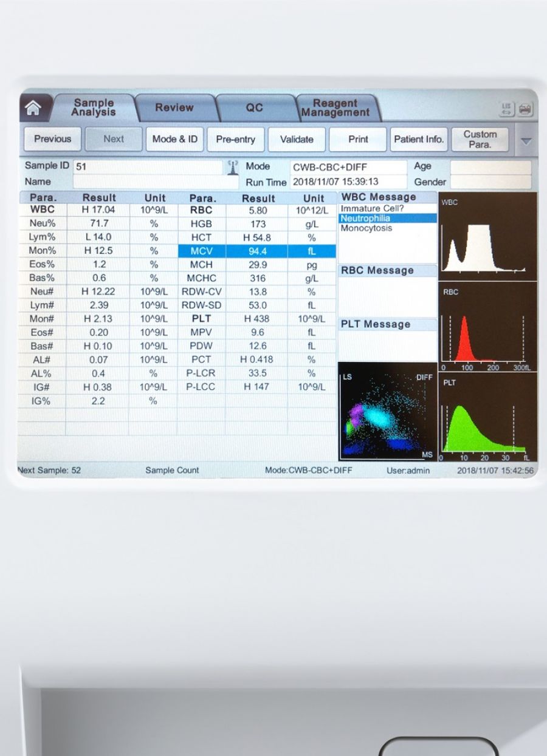Print the current sample results
The width and height of the screenshot is (547, 756).
(x=358, y=139)
